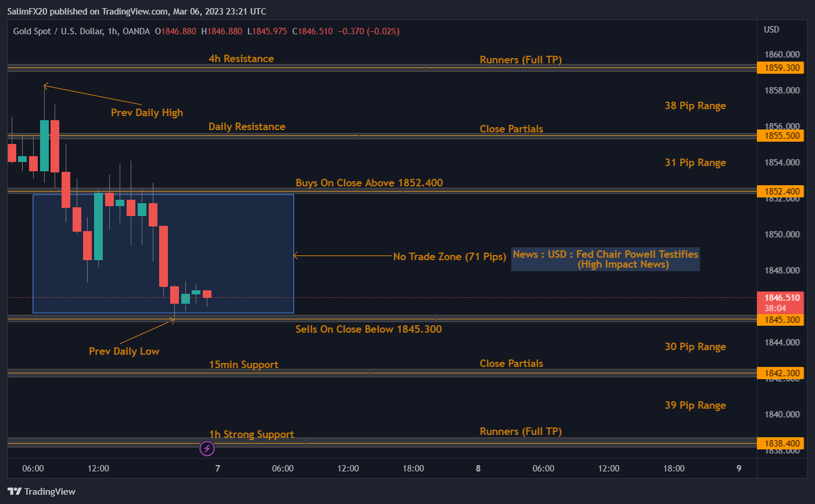
Task: Click the Sells On Close Below 1845.300 text
Action: [368, 329]
